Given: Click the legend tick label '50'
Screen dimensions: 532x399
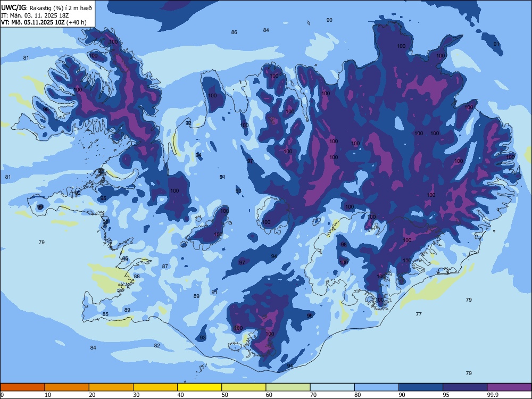Looking at the screenshot, I should pos(225,395).
